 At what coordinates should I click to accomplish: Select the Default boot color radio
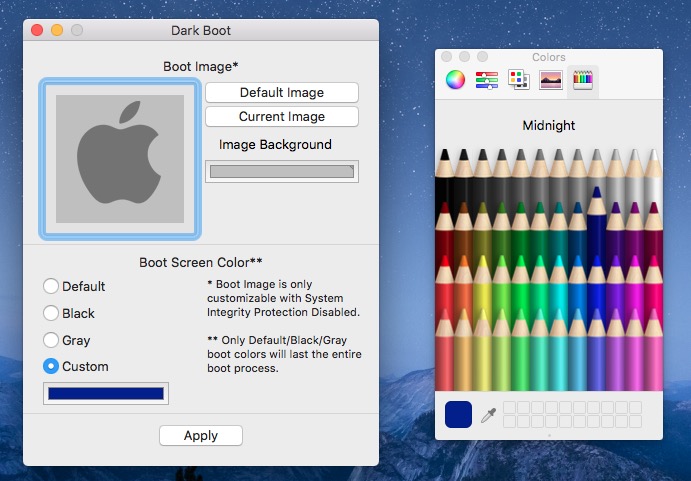coord(51,287)
